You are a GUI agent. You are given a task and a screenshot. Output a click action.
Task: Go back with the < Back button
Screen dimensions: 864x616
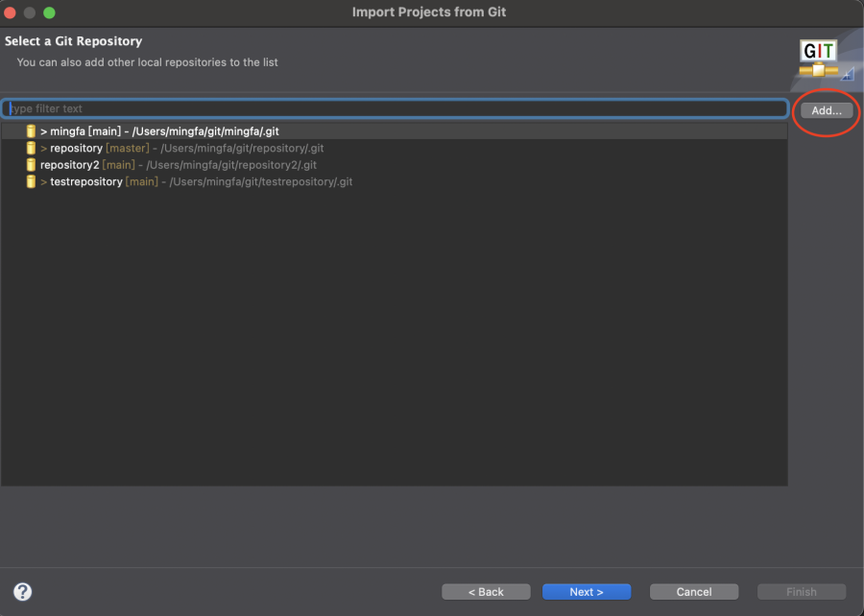click(x=486, y=592)
